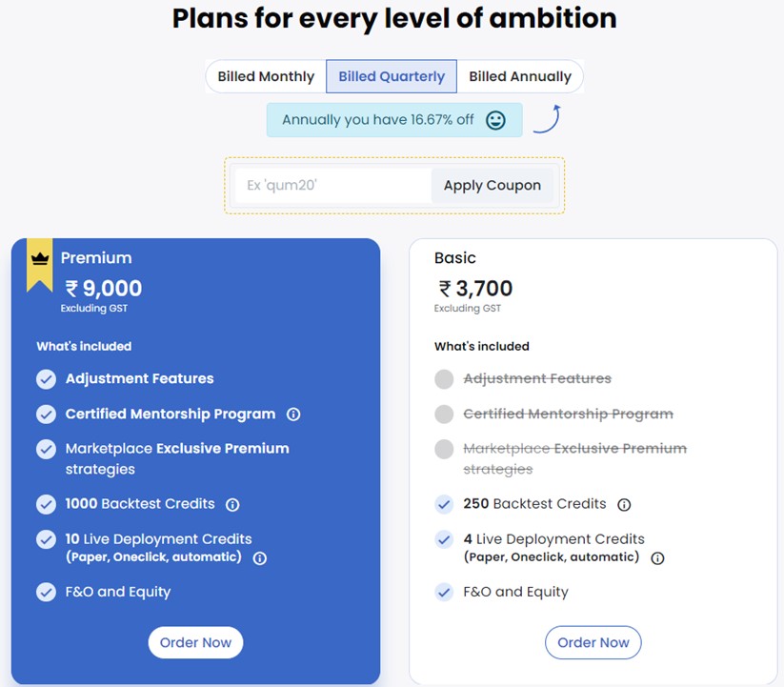Choose the Billed Annually tab
Viewport: 784px width, 687px height.
[x=520, y=76]
